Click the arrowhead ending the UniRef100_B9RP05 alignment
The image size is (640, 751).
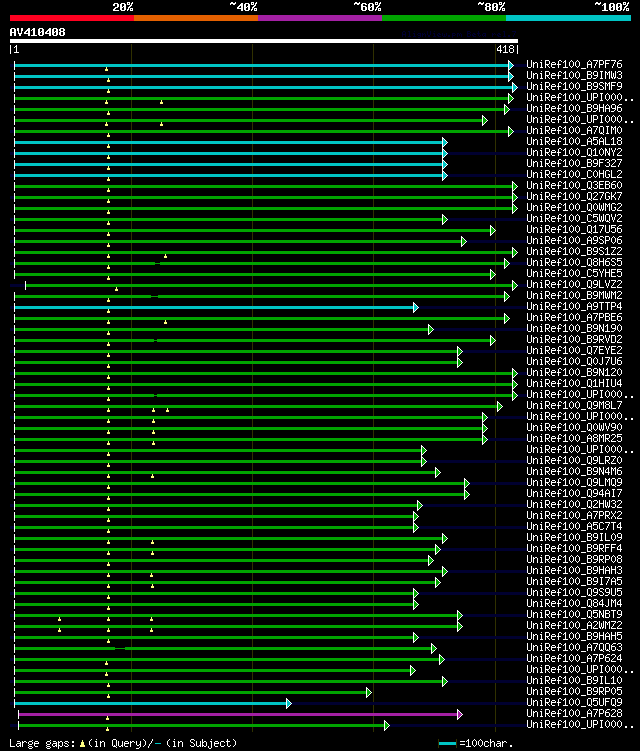(369, 692)
